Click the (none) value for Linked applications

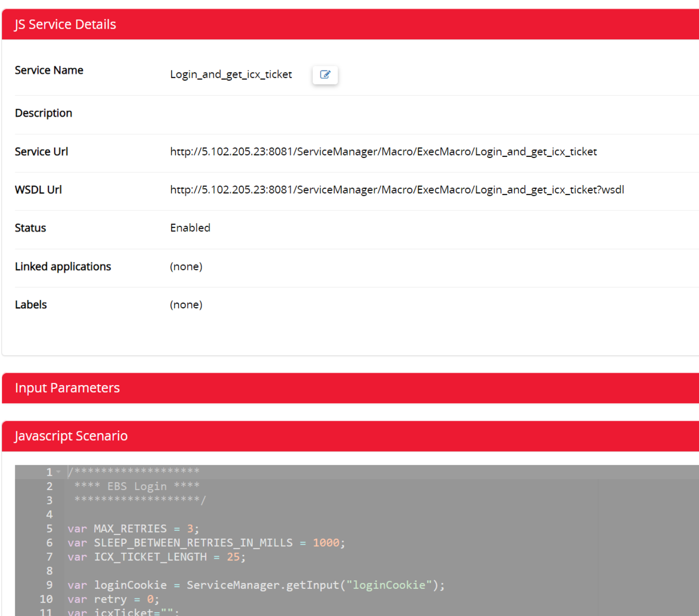186,266
